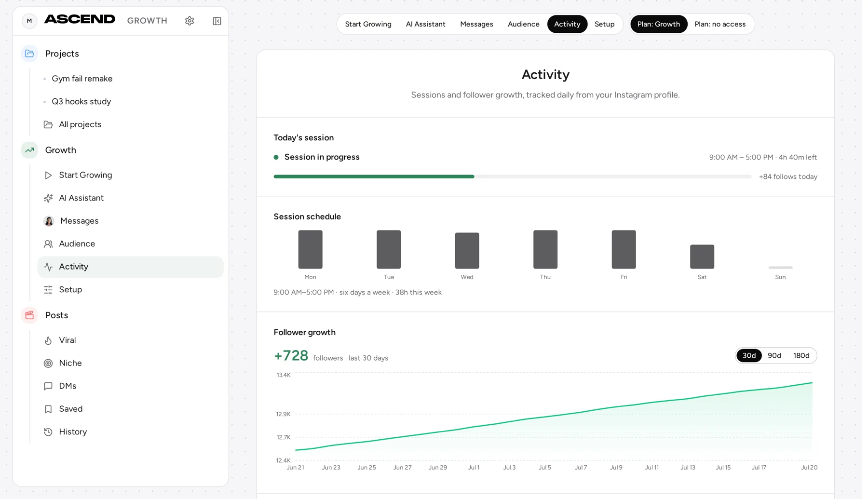Click the Niche target icon
The width and height of the screenshot is (868, 499).
(48, 363)
